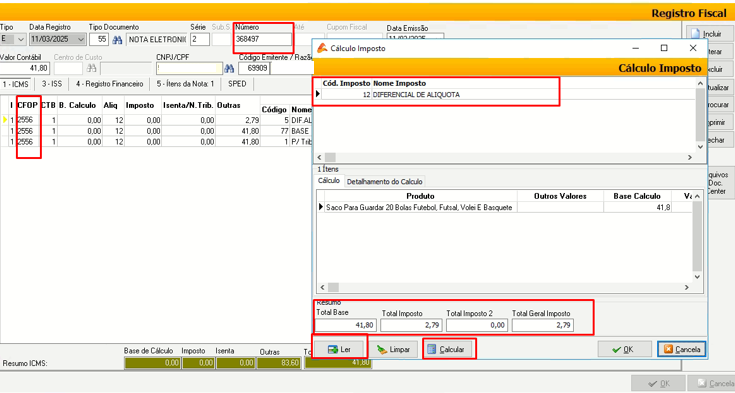This screenshot has height=393, width=735.
Task: Click the Cálculo Imposto app logo icon
Action: click(322, 48)
